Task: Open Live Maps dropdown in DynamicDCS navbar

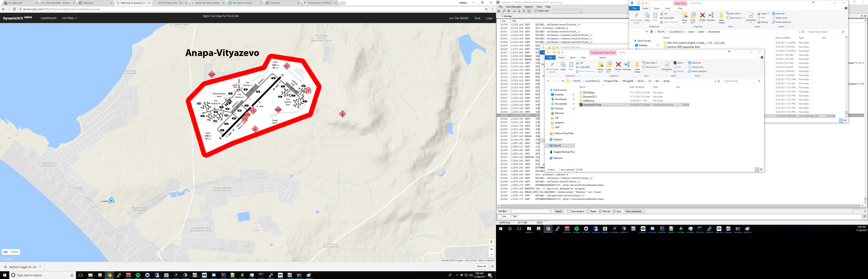Action: [69, 18]
